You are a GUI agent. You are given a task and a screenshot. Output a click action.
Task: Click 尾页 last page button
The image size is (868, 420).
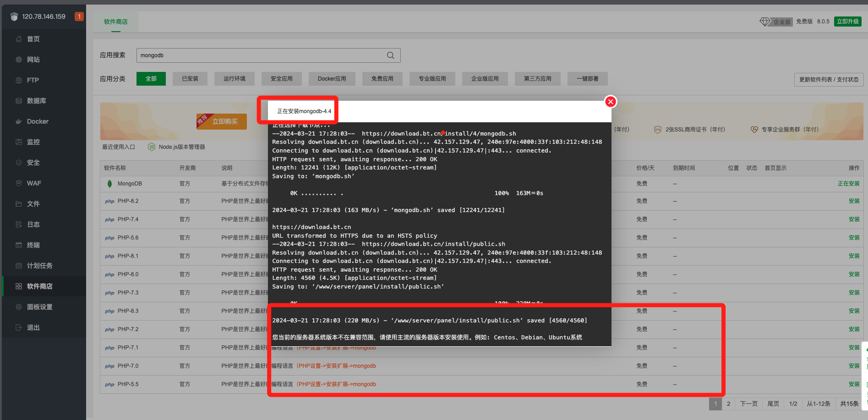point(773,404)
